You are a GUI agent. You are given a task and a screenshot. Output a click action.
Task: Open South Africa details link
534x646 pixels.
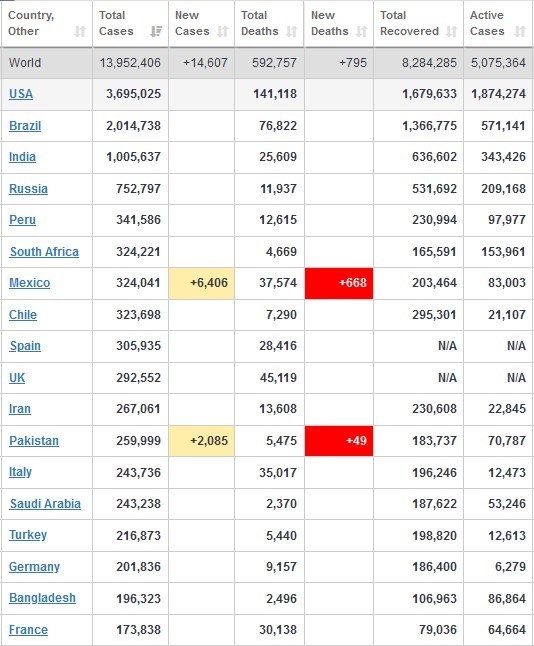44,251
